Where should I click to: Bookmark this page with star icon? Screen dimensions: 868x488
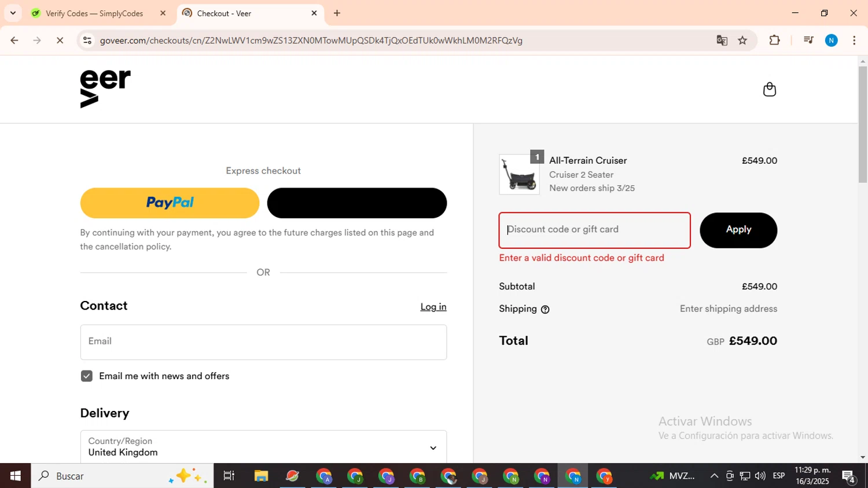(742, 41)
